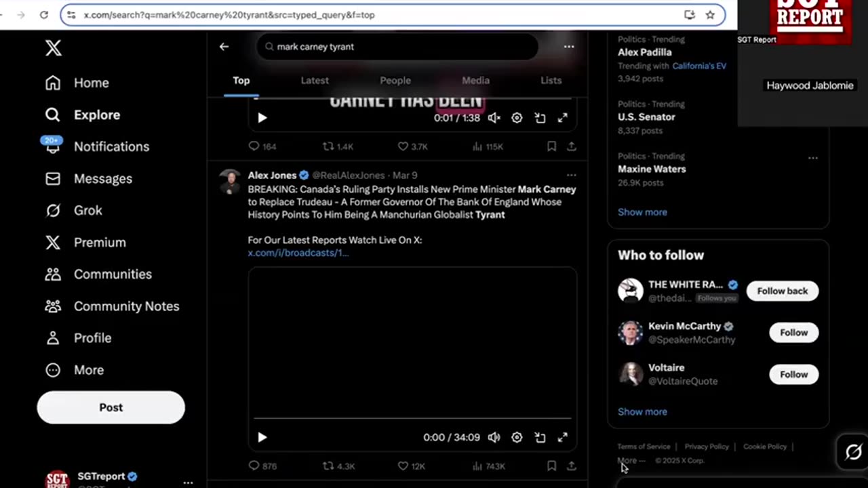
Task: Play the 1:38 video
Action: click(262, 118)
